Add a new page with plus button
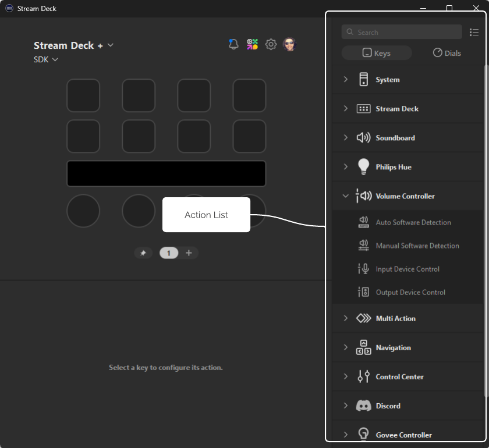Viewport: 489px width, 448px height. (189, 253)
